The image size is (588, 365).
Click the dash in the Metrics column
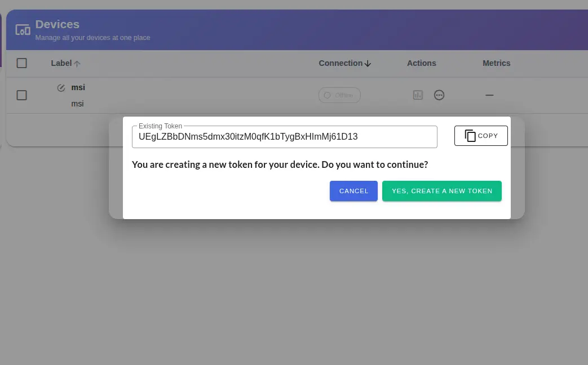coord(489,95)
